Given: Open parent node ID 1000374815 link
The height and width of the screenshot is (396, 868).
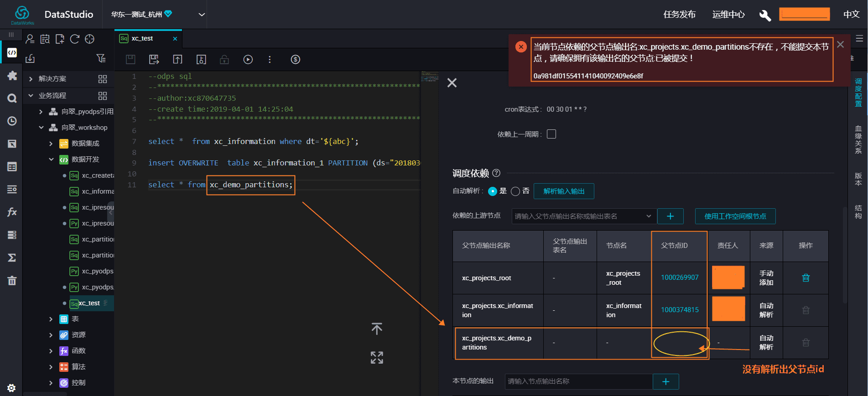Looking at the screenshot, I should click(x=680, y=310).
